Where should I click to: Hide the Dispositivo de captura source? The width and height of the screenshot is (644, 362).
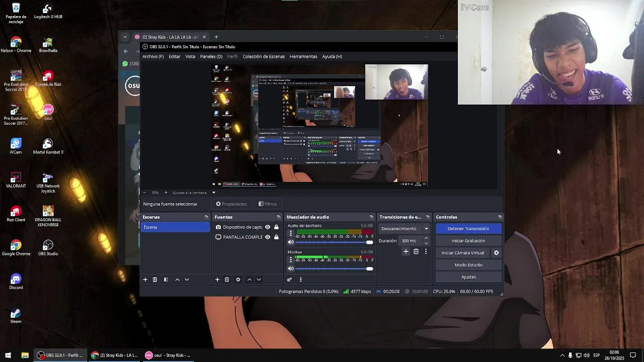268,227
